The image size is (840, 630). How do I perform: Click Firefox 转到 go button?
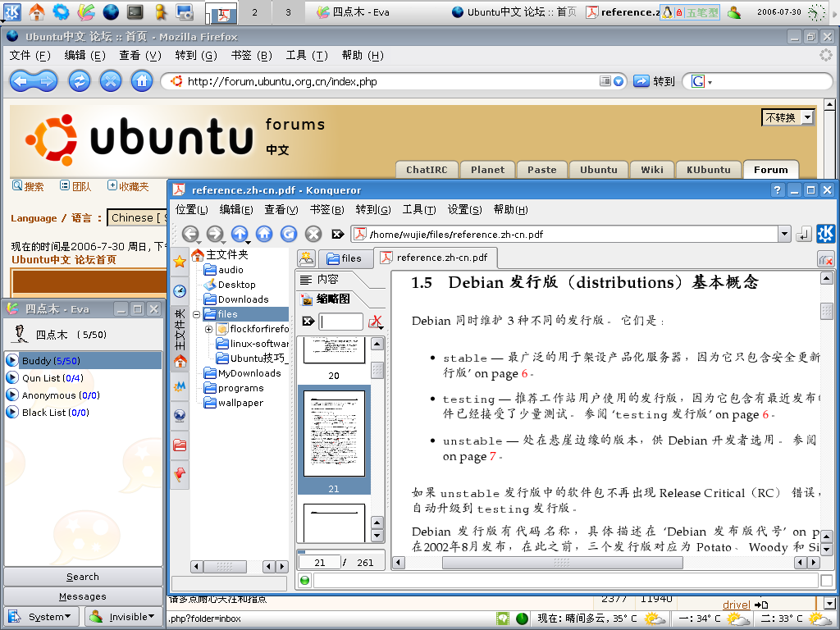coord(654,81)
